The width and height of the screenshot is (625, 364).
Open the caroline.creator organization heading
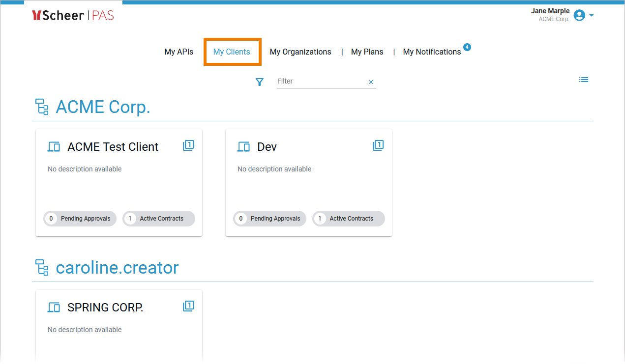pyautogui.click(x=117, y=268)
